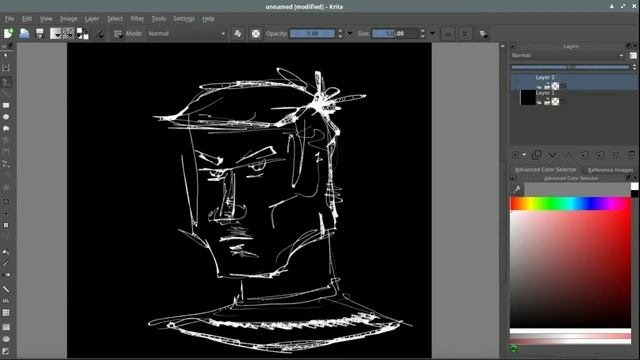Open the brush presets chooser
640x360 pixels.
point(118,34)
